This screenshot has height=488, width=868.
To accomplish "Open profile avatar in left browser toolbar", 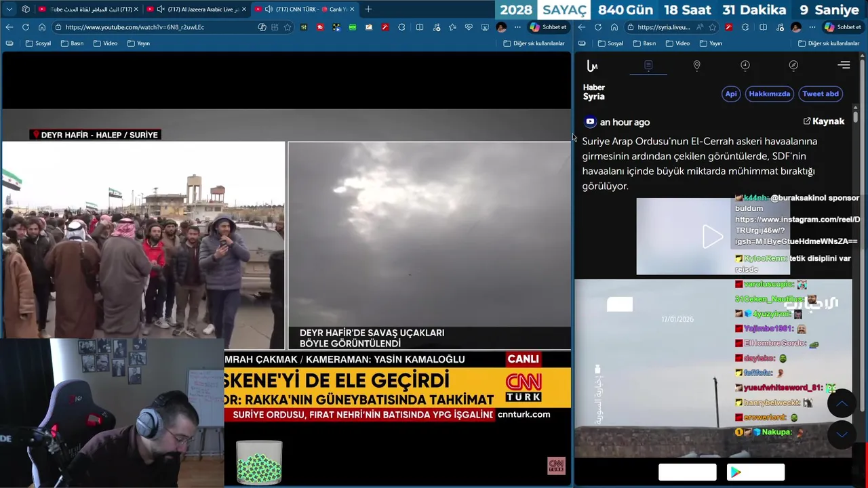I will tap(501, 27).
